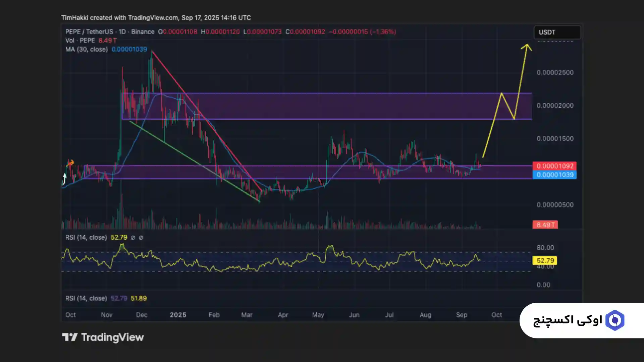This screenshot has height=362, width=644.
Task: Open the USDT currency dropdown
Action: pos(557,32)
